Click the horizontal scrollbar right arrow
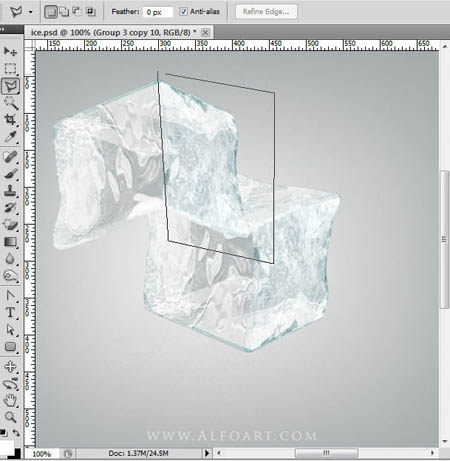 (432, 453)
